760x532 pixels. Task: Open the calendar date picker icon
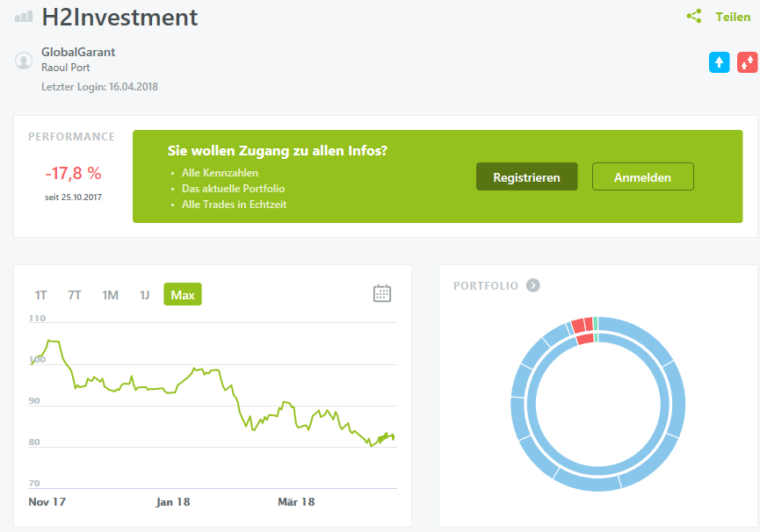[382, 293]
